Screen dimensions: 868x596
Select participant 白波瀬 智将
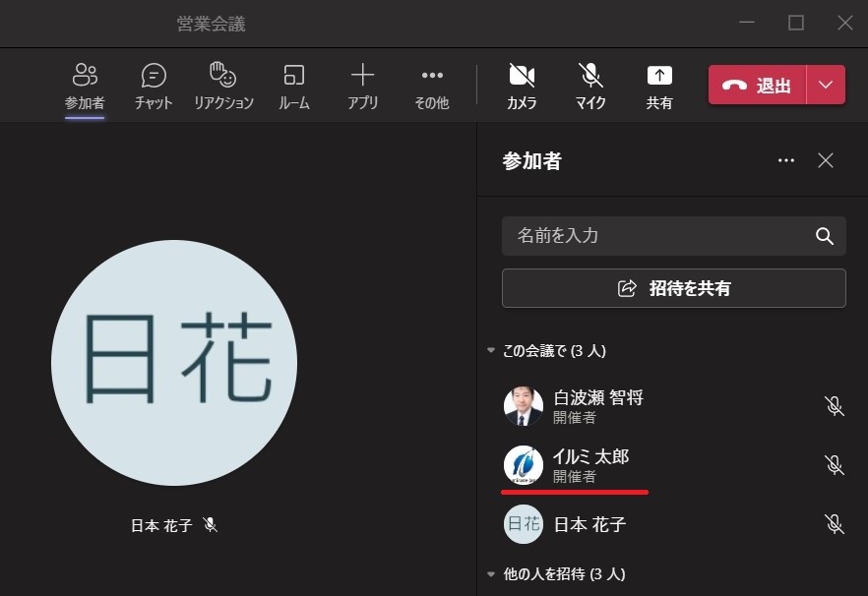672,406
